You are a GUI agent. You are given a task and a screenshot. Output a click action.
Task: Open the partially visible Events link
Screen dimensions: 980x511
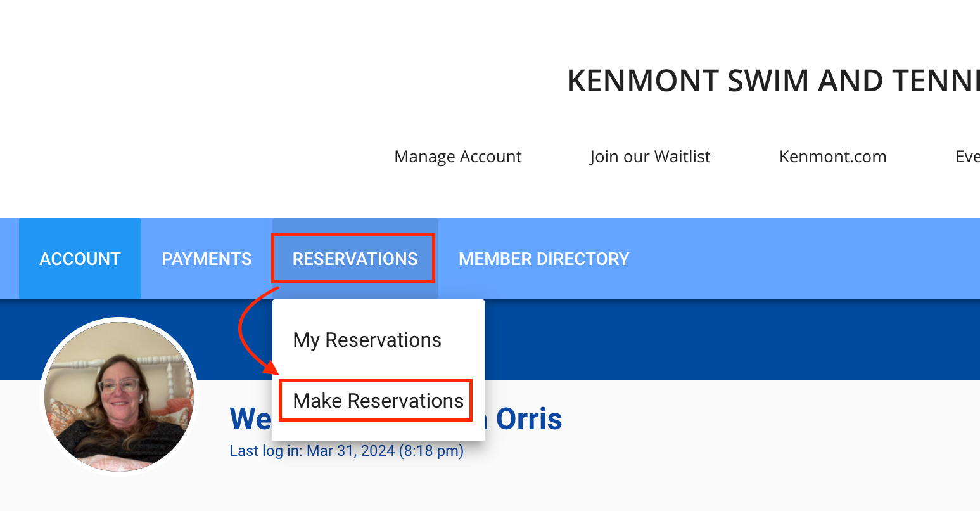(969, 156)
